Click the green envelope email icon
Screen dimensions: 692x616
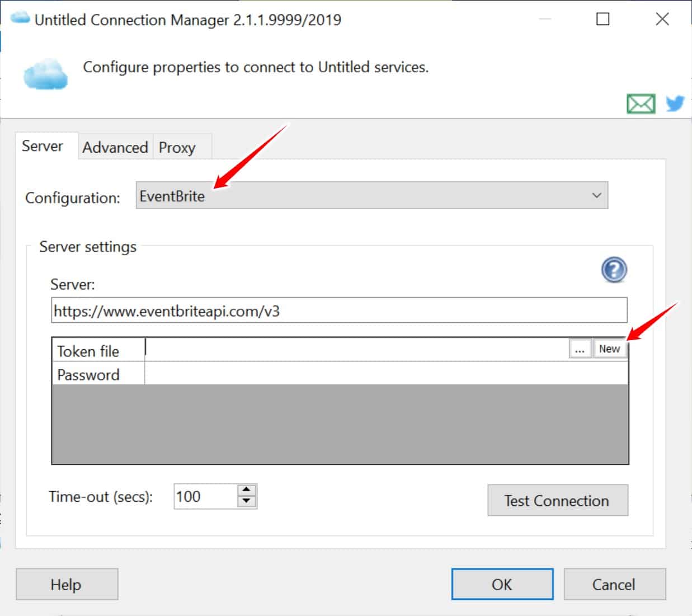click(x=641, y=104)
